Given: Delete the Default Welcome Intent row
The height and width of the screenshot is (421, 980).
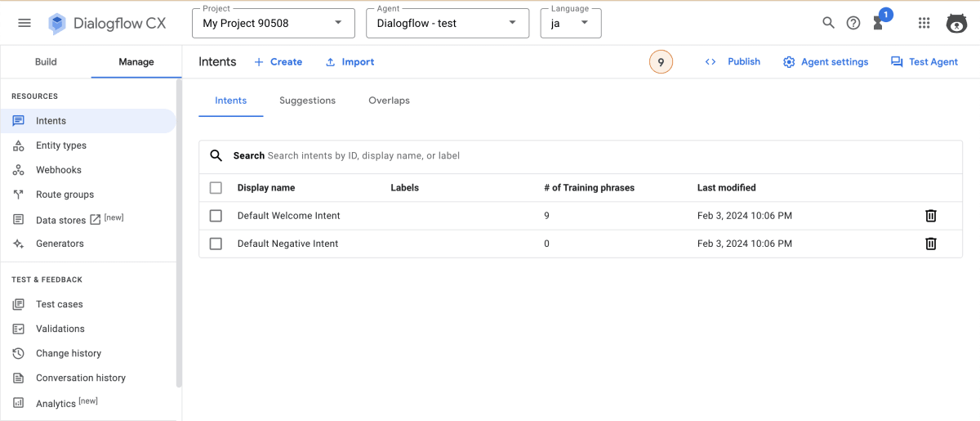Looking at the screenshot, I should (x=930, y=216).
